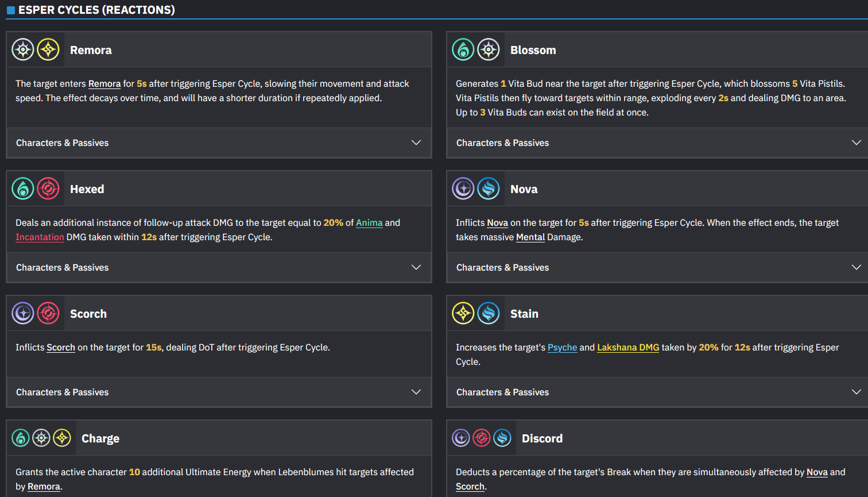Open Characters & Passives section under Hexed

click(x=219, y=267)
